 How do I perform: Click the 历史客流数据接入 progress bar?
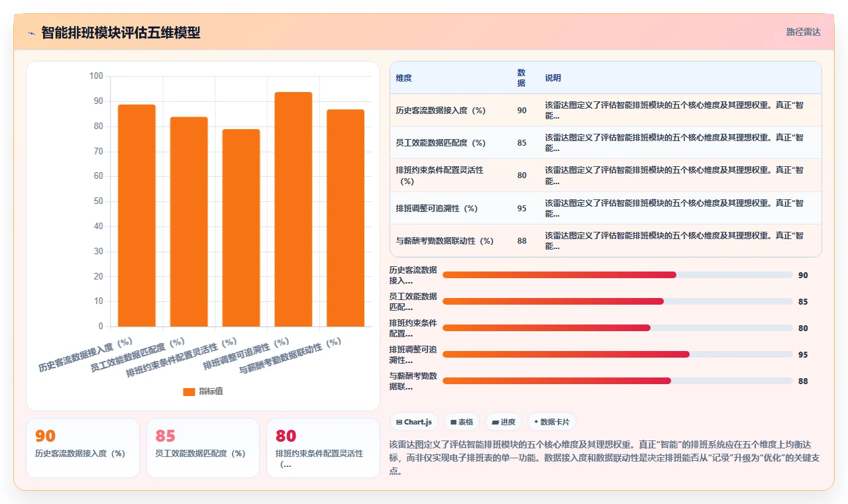(x=617, y=275)
